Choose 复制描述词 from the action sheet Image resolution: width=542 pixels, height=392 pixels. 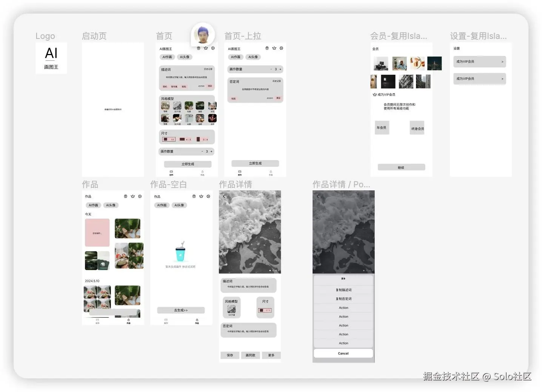tap(343, 290)
